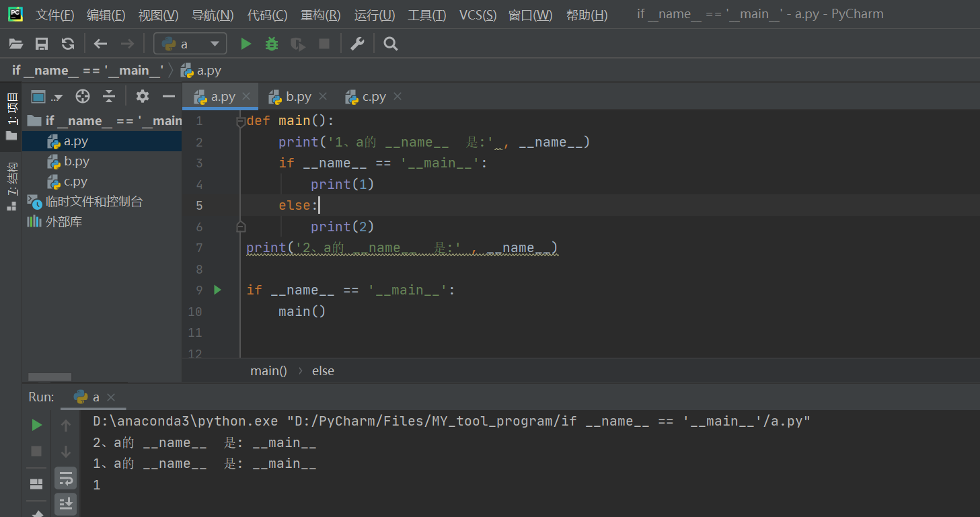The image size is (980, 517).
Task: Toggle scroll to end in the Run console
Action: (66, 503)
